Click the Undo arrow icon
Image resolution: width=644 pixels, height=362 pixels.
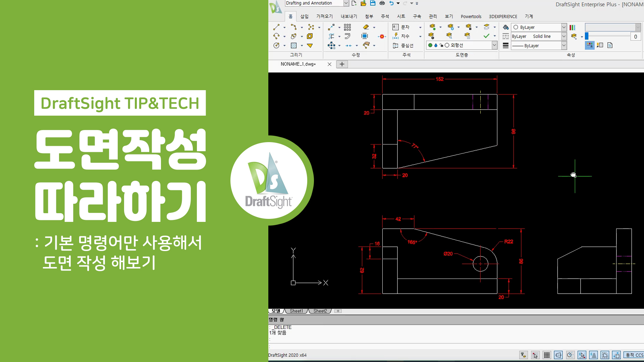pos(391,3)
